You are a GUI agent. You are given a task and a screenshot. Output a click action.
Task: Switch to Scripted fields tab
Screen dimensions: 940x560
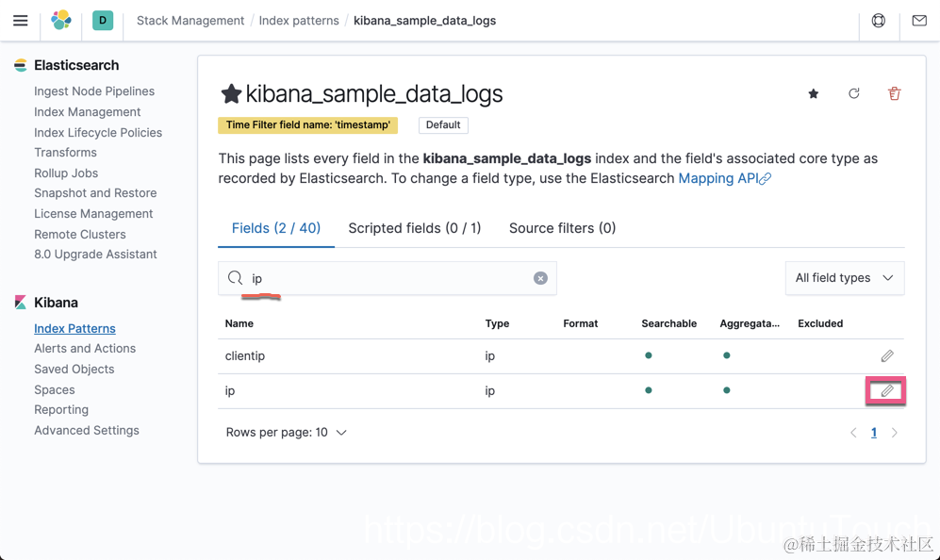(x=414, y=228)
